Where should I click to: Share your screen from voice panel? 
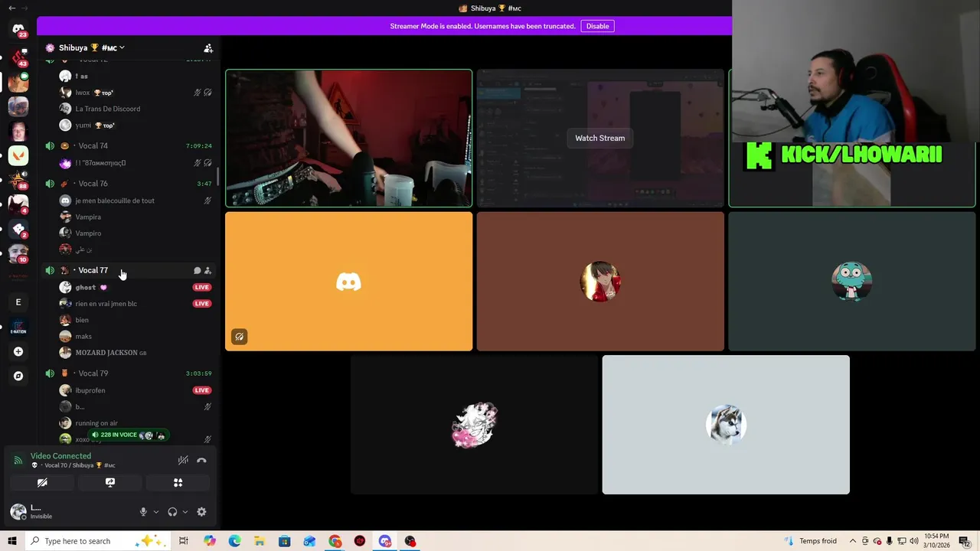pyautogui.click(x=110, y=483)
